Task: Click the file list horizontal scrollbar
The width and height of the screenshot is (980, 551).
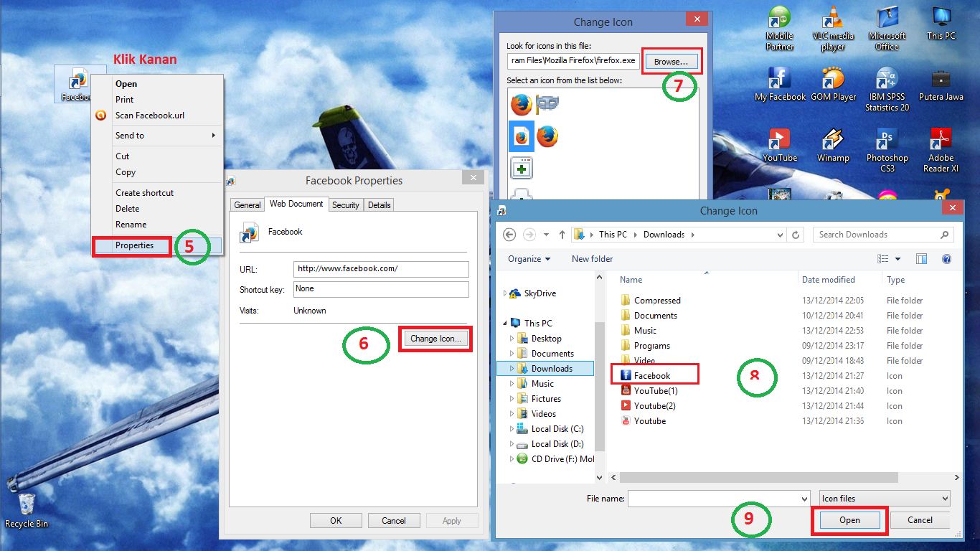Action: (759, 477)
